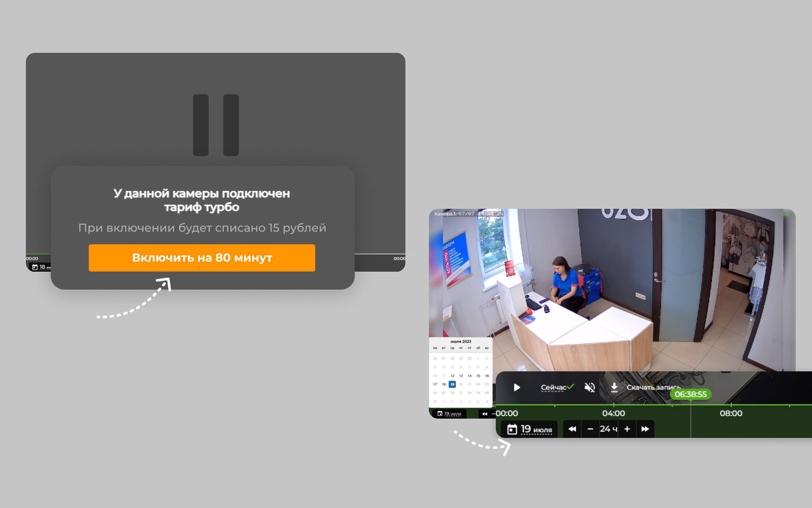This screenshot has height=508, width=812.
Task: Click the '24 ч' range value
Action: [608, 429]
